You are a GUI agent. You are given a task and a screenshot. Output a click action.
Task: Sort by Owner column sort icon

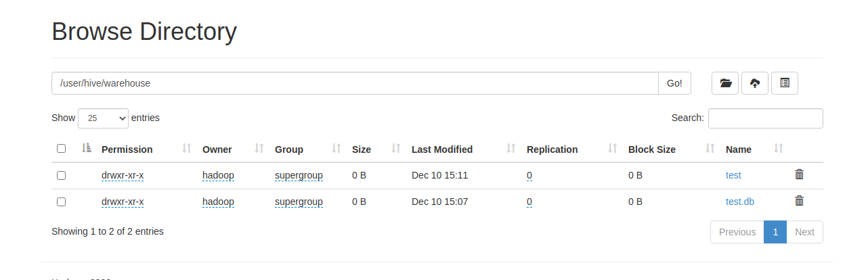[x=259, y=149]
